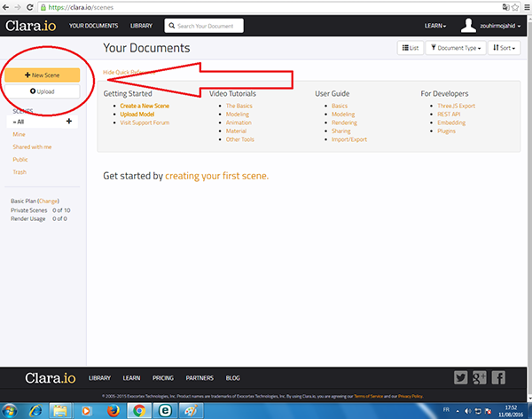Screen dimensions: 532x419
Task: Open the Paint app in taskbar
Action: tap(191, 411)
